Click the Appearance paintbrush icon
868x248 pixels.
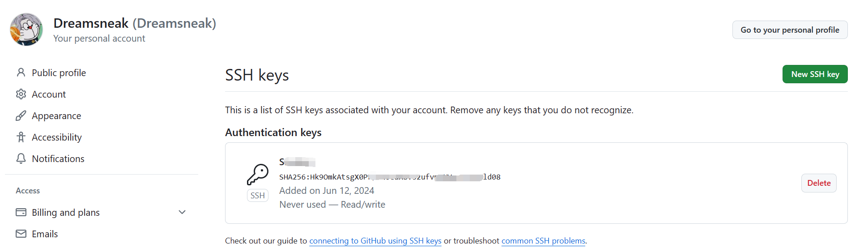pos(21,115)
